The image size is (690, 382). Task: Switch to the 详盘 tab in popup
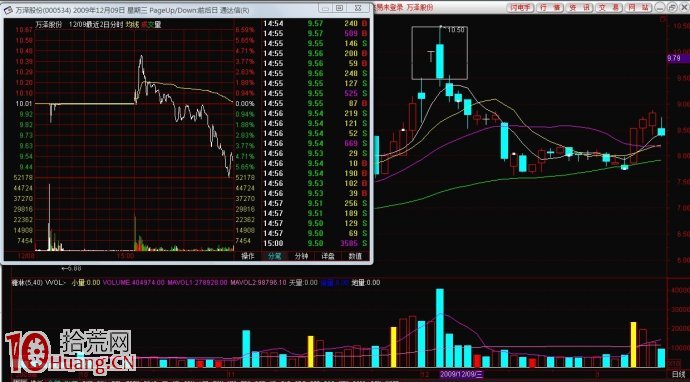328,256
